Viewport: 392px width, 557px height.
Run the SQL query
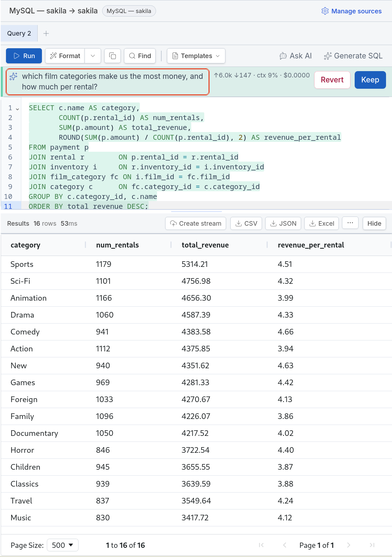[24, 56]
